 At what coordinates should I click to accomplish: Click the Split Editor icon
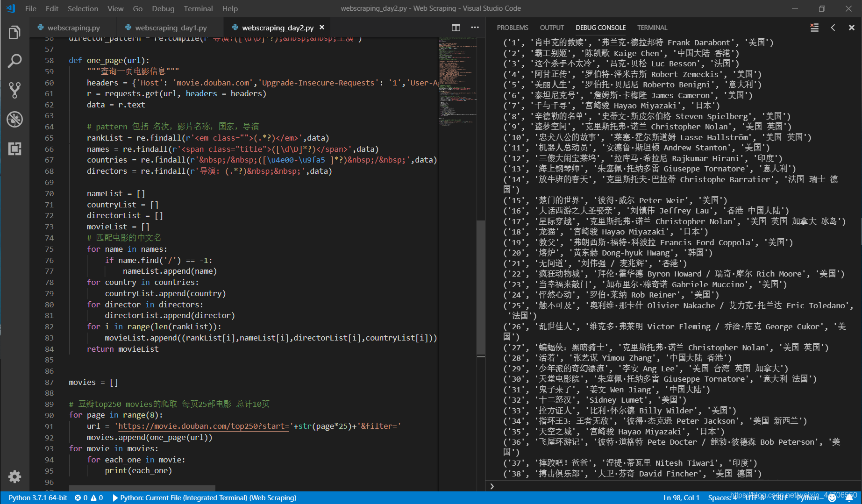pyautogui.click(x=456, y=28)
